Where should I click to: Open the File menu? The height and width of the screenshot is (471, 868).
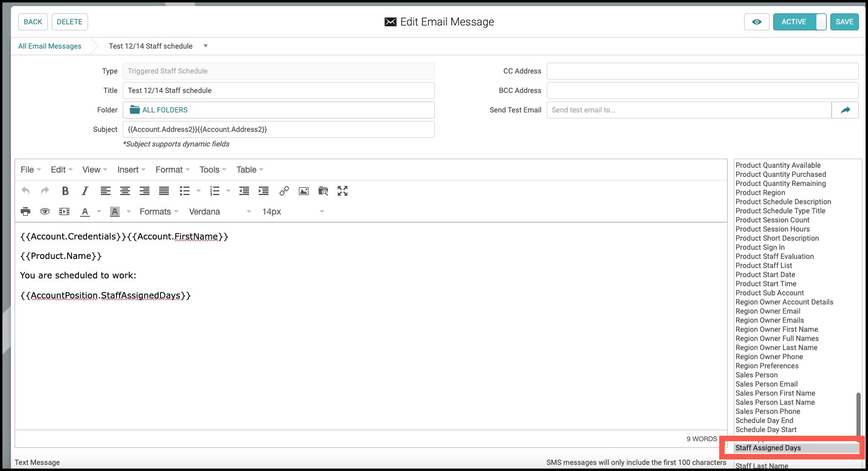click(31, 170)
